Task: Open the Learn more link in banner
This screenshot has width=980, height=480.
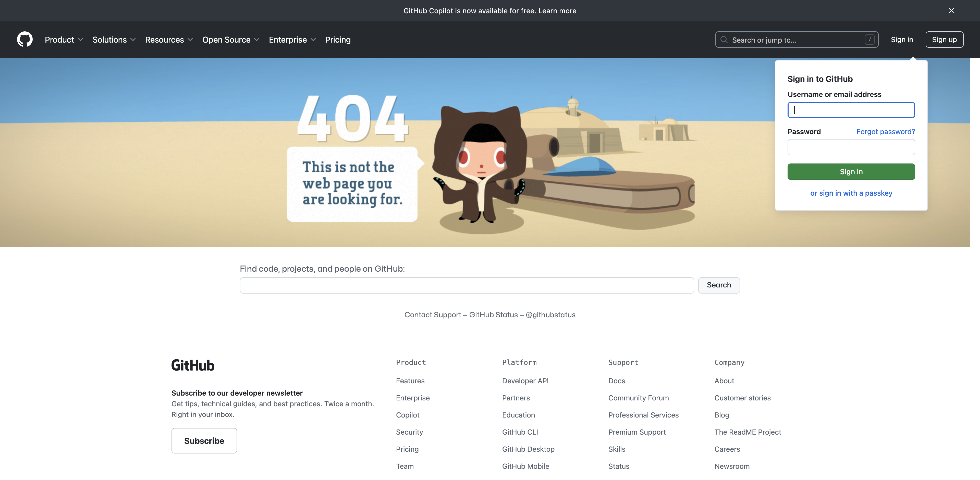Action: (557, 11)
